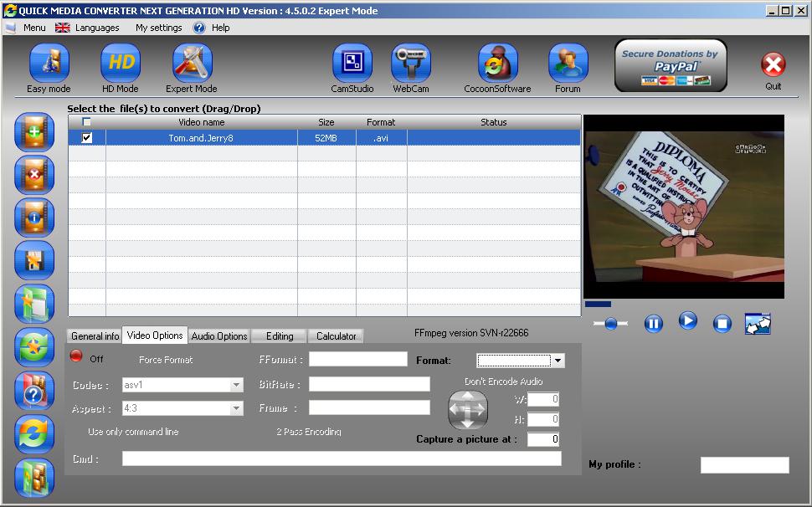Image resolution: width=812 pixels, height=507 pixels.
Task: Click the blue Help question mark icon
Action: coord(199,28)
